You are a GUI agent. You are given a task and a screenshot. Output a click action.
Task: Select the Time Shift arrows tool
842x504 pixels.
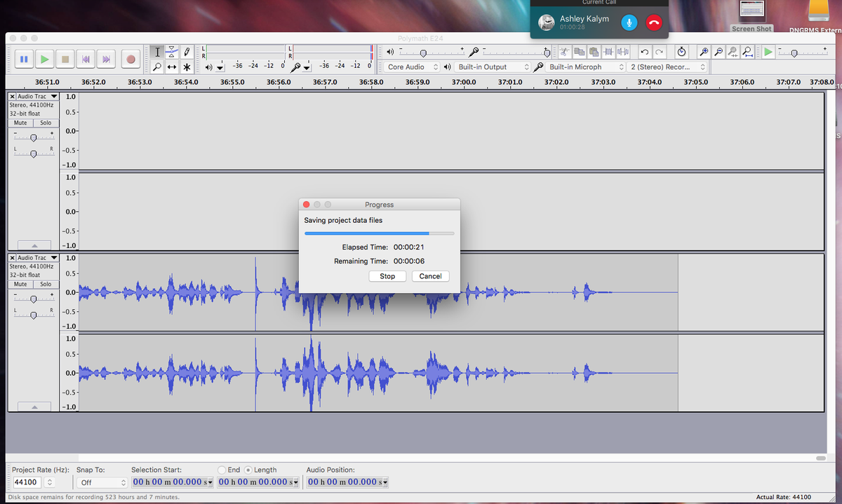coord(173,67)
